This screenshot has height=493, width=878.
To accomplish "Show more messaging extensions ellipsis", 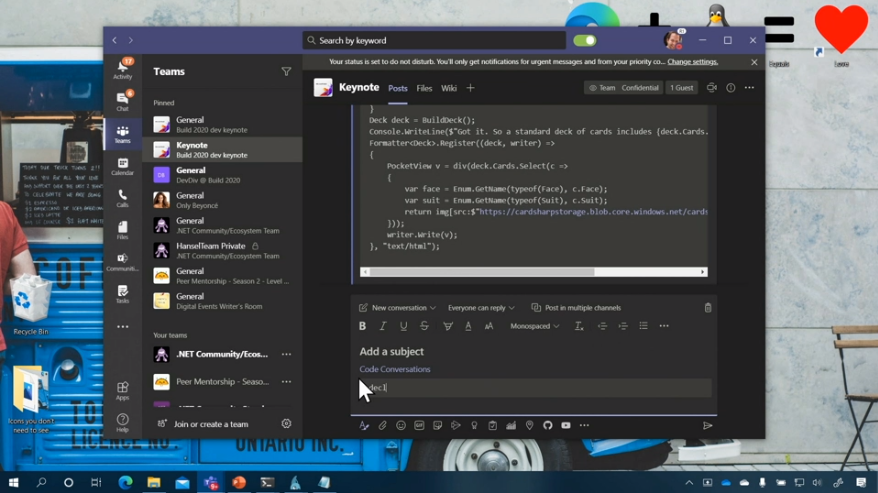I will pyautogui.click(x=585, y=425).
